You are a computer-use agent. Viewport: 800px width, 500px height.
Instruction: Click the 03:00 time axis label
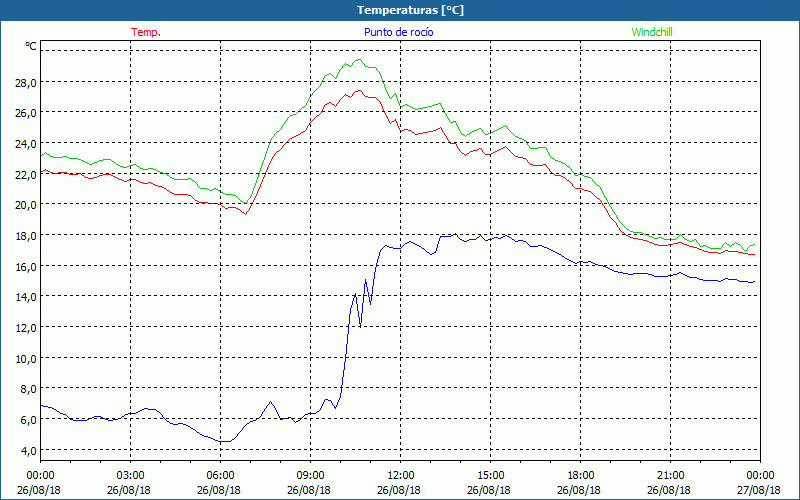pos(130,476)
